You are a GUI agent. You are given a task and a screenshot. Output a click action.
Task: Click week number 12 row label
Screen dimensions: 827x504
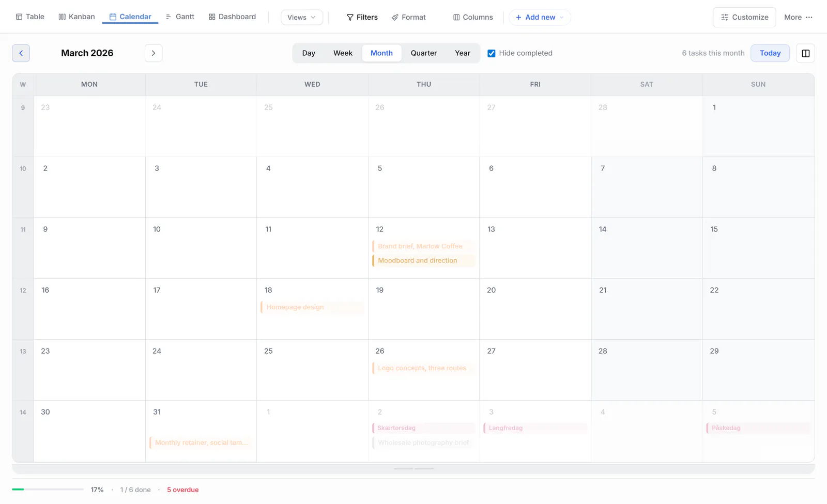(23, 291)
